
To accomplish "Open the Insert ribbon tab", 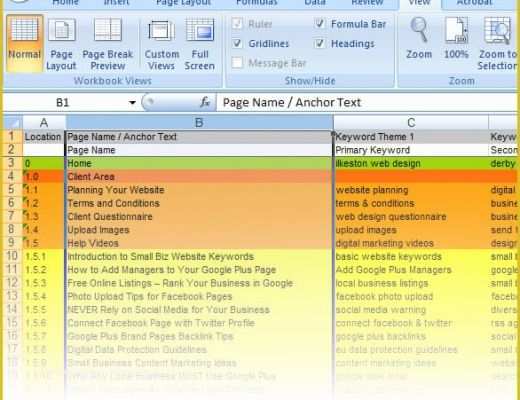I will coord(116,3).
